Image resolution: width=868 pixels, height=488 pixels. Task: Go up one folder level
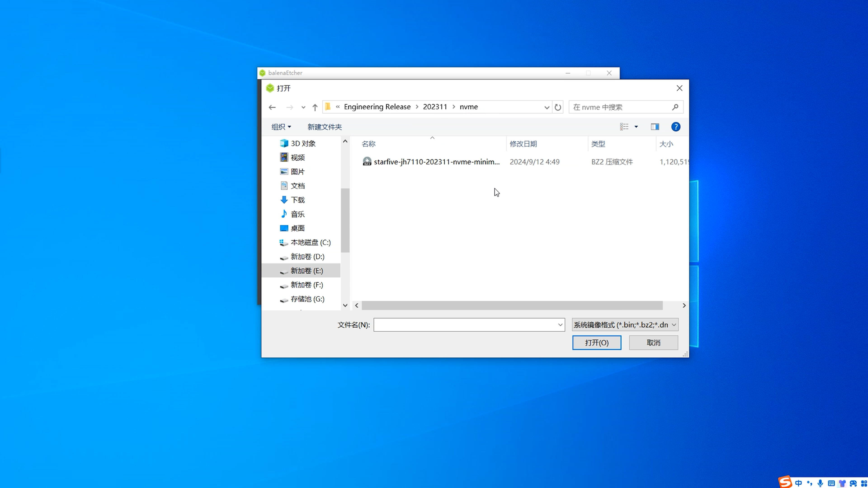click(x=315, y=107)
